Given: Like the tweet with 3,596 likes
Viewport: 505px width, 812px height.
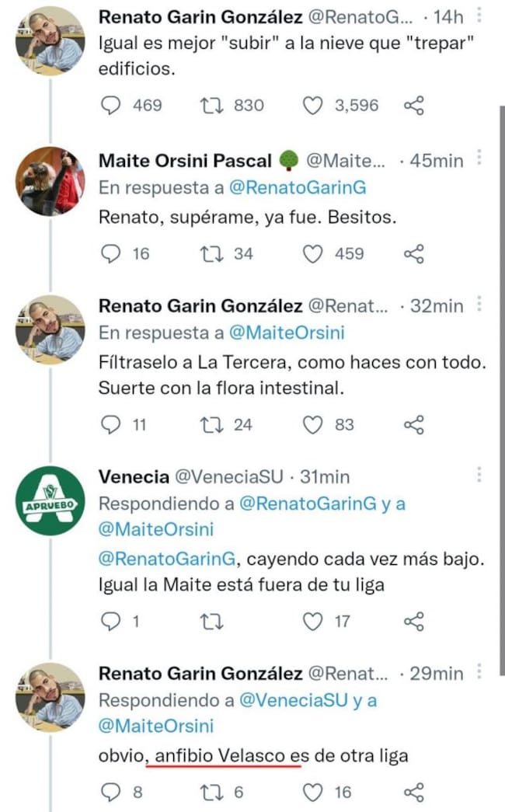Looking at the screenshot, I should click(x=312, y=105).
